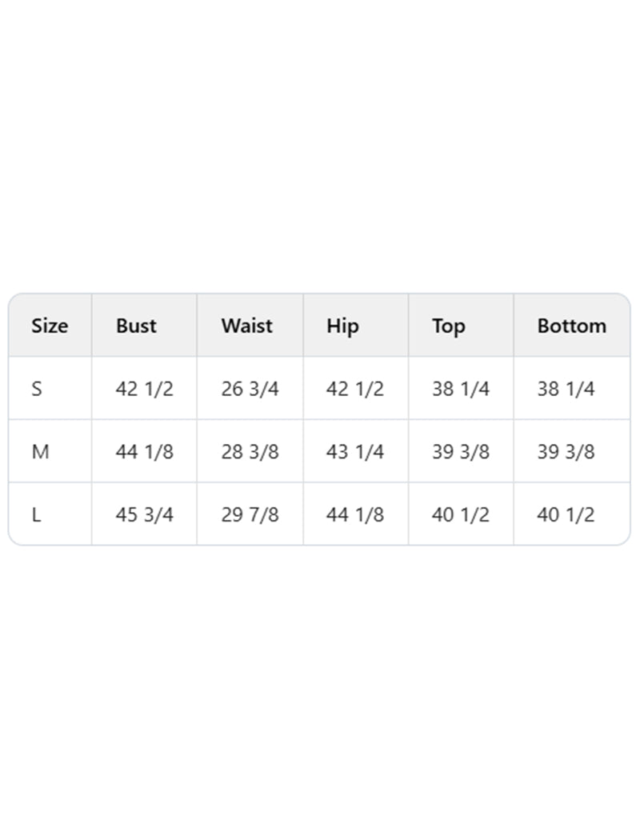
Task: Select the size L row label
Action: pos(36,515)
